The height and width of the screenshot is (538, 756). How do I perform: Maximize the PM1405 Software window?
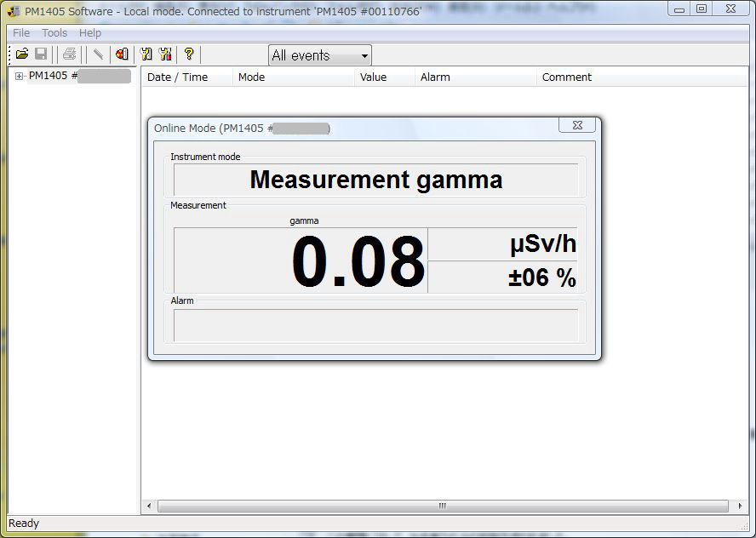[x=702, y=9]
